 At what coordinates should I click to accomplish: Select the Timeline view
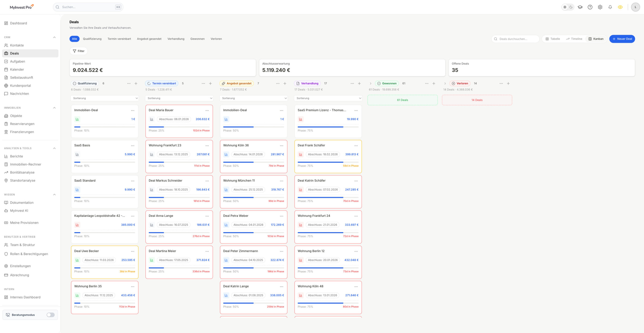[x=574, y=39]
